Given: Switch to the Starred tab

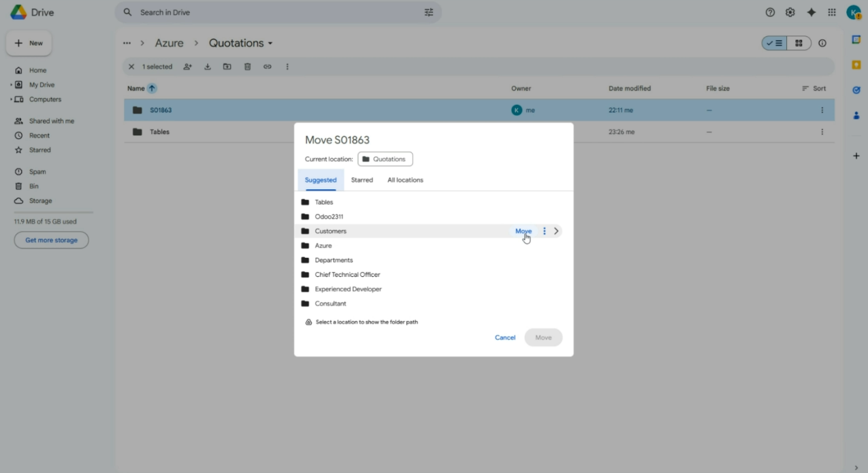Looking at the screenshot, I should [361, 180].
